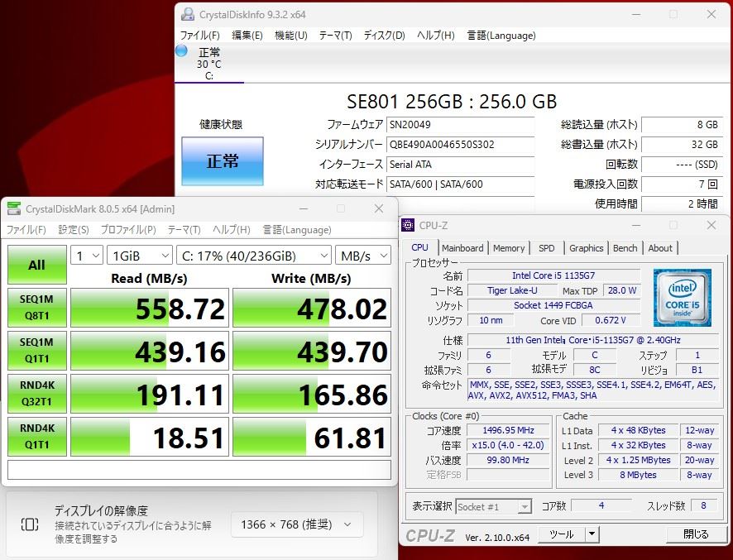Screen dimensions: 733x560
Task: Select the CPU tab in CPU-Z
Action: point(419,248)
